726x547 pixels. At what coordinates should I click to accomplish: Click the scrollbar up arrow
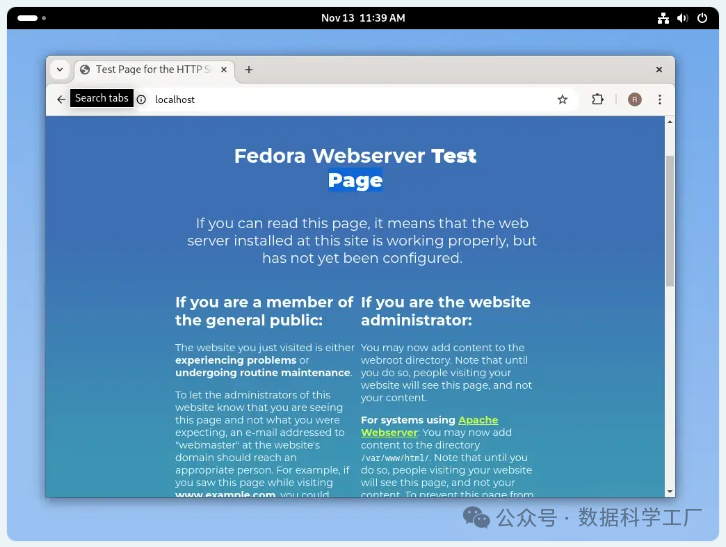(670, 122)
